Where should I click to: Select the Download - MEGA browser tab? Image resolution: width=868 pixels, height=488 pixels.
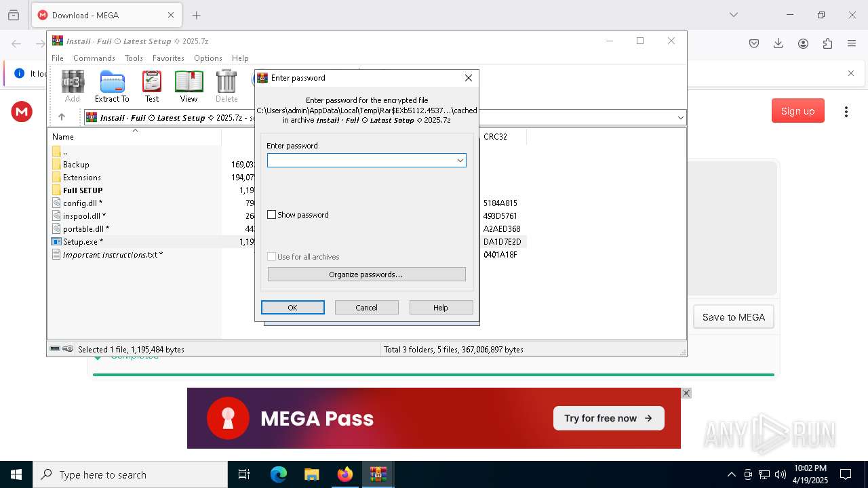(106, 15)
